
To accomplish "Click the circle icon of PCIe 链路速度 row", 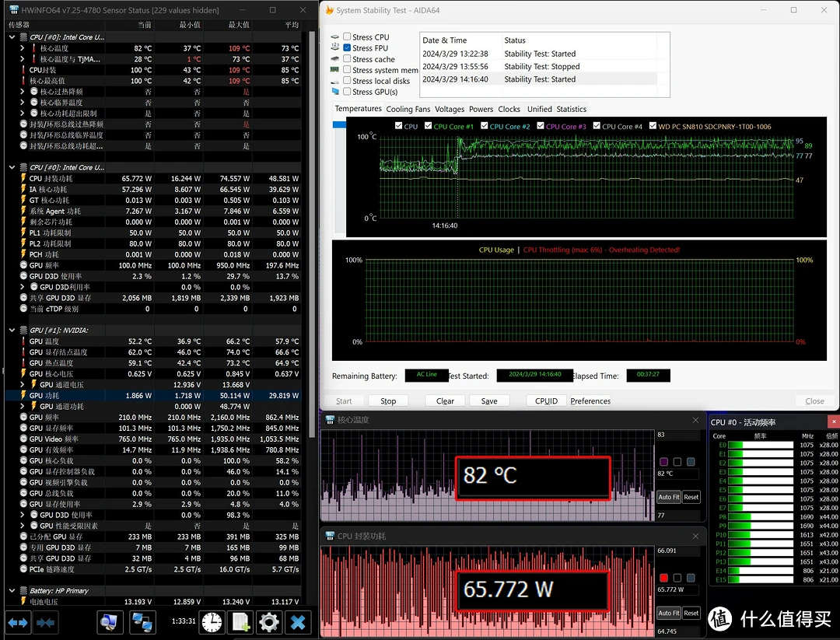I will (x=23, y=568).
